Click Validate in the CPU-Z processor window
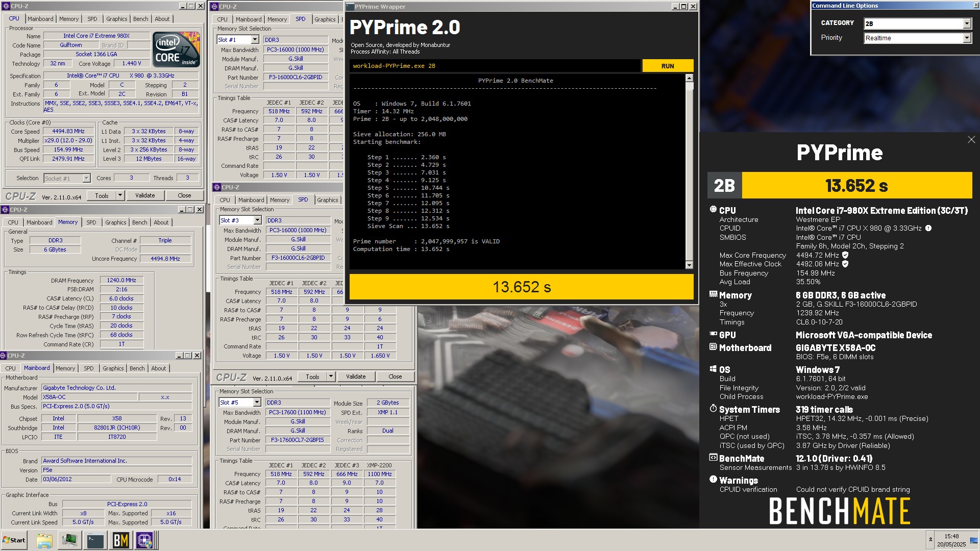The width and height of the screenshot is (980, 551). pos(145,195)
